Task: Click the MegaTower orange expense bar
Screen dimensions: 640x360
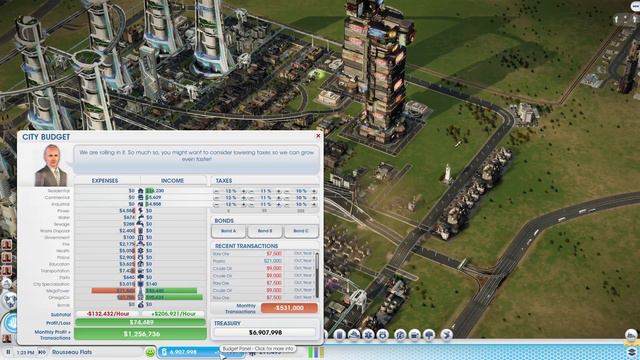Action: [x=113, y=291]
